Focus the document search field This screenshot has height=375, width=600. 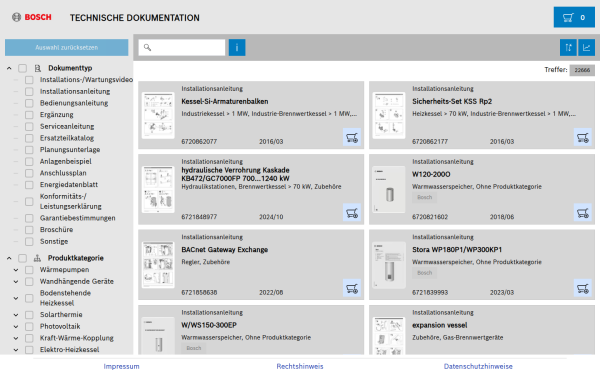182,47
